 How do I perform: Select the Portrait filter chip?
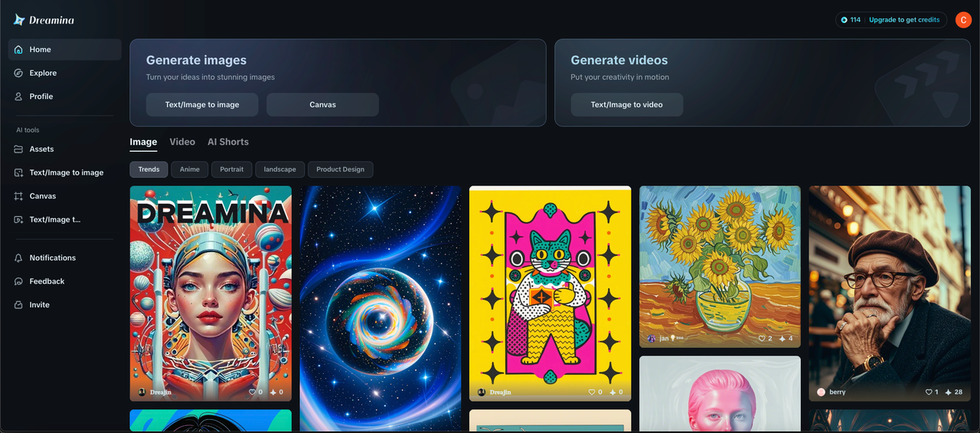(x=232, y=169)
